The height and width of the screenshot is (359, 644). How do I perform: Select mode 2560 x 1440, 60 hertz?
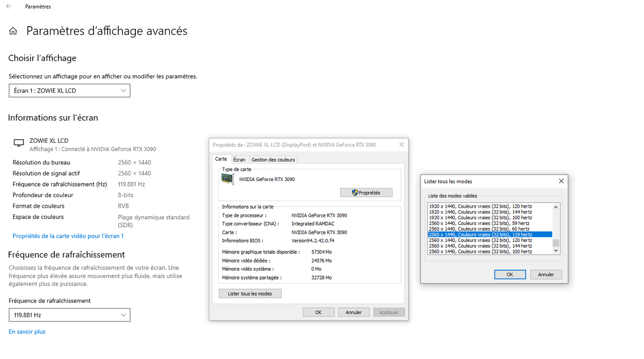click(490, 229)
